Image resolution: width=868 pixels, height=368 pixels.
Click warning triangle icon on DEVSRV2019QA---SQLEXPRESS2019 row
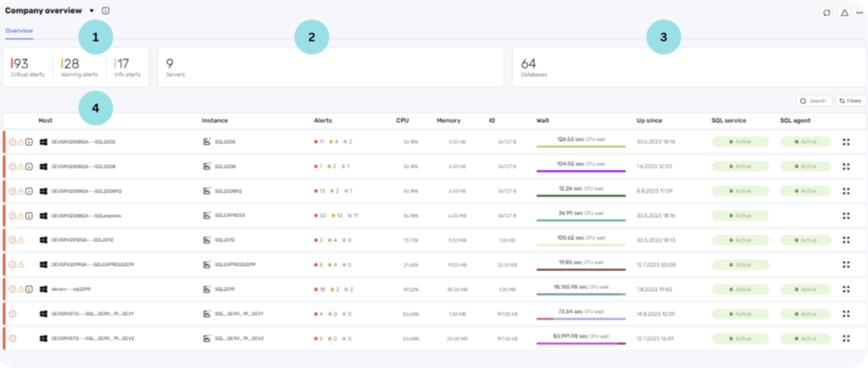point(21,265)
